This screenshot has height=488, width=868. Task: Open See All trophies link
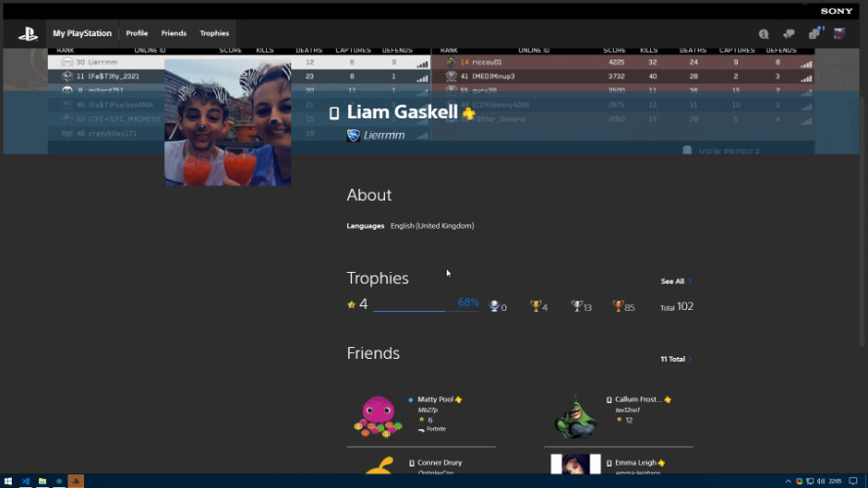[x=673, y=282]
